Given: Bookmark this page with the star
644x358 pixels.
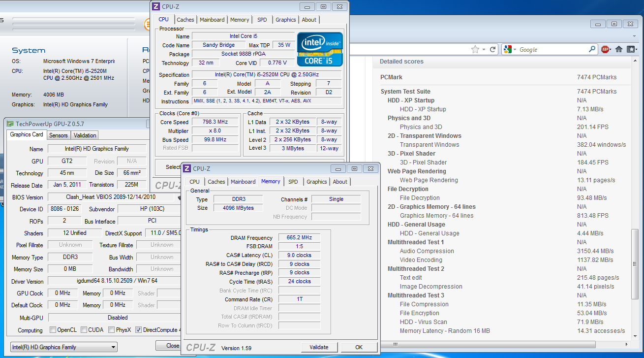Looking at the screenshot, I should pyautogui.click(x=475, y=49).
